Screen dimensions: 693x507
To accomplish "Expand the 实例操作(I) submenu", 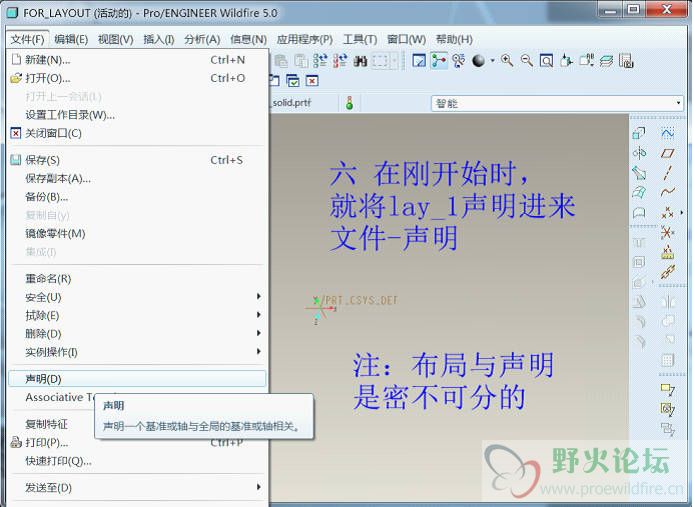I will 137,352.
